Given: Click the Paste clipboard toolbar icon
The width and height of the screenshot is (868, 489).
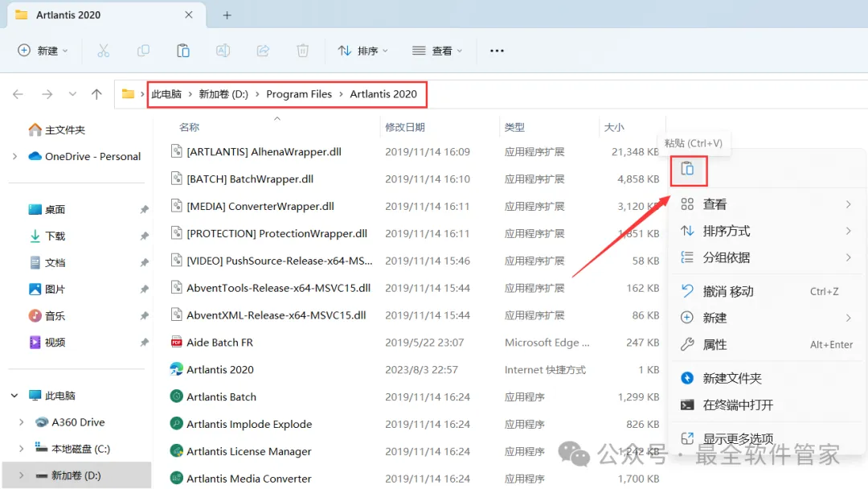Looking at the screenshot, I should coord(183,51).
